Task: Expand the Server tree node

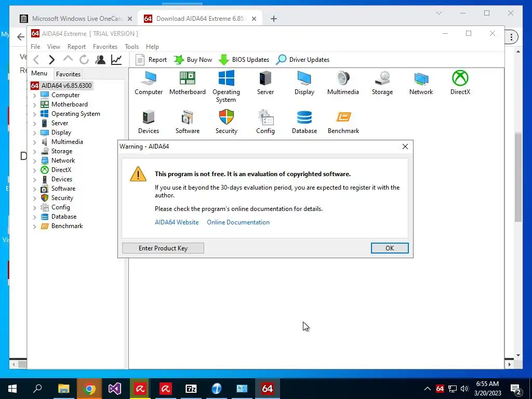Action: click(x=34, y=124)
